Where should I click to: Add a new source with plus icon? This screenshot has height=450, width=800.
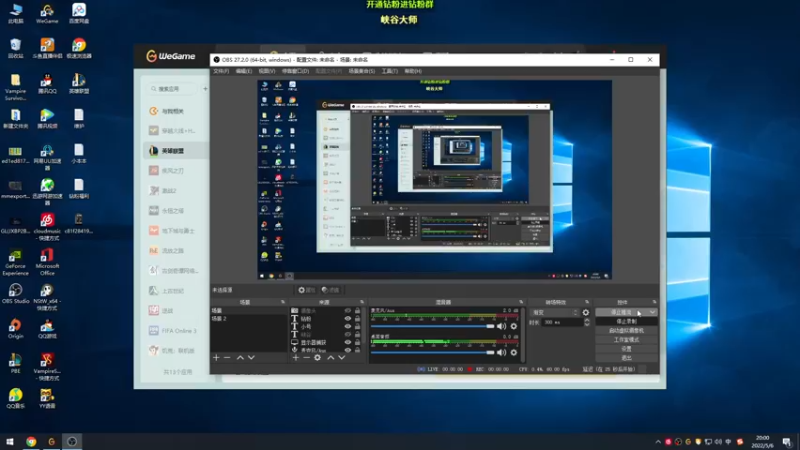(x=295, y=358)
